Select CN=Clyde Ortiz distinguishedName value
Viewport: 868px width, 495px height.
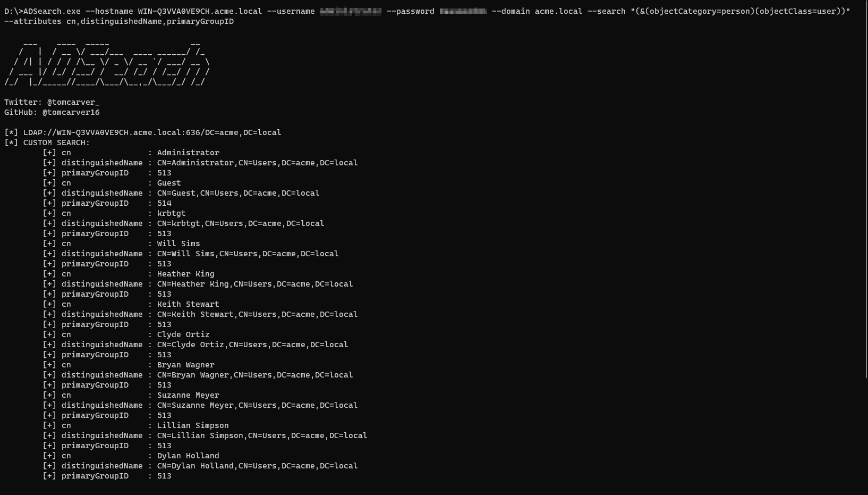pos(252,345)
